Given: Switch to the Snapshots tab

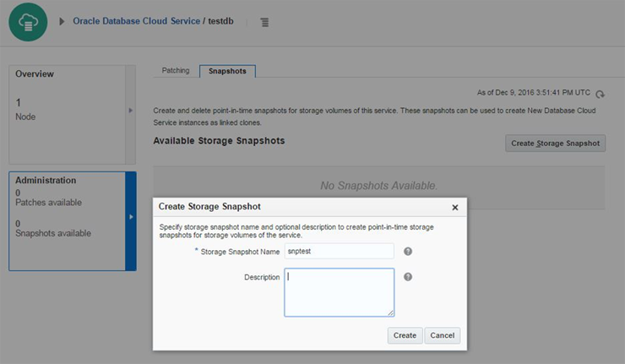Looking at the screenshot, I should [x=228, y=71].
